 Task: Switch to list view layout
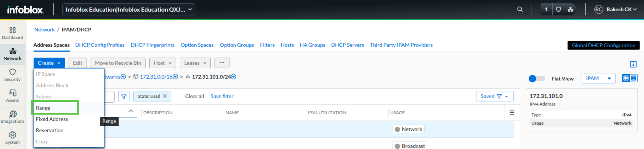pos(626,78)
